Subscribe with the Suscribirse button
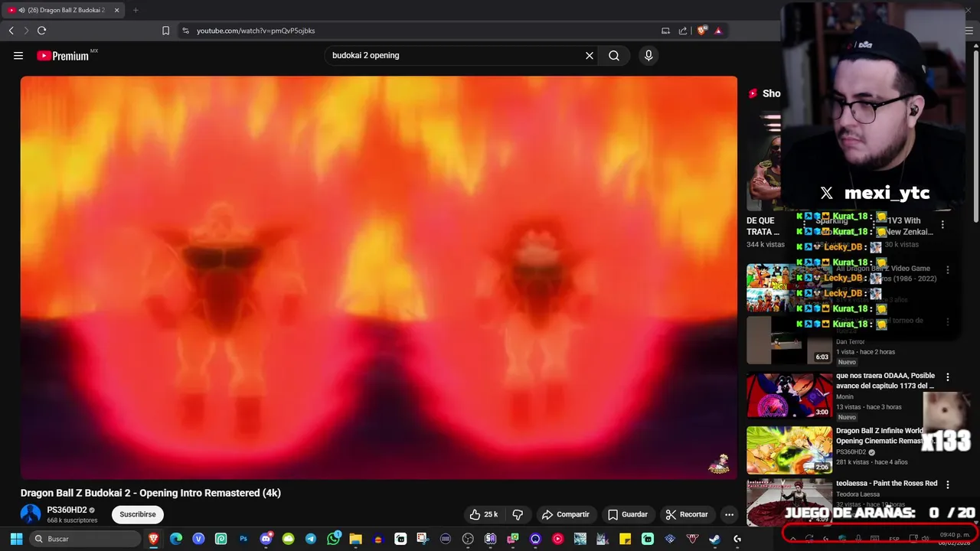Screen dimensions: 980x551 pyautogui.click(x=138, y=514)
